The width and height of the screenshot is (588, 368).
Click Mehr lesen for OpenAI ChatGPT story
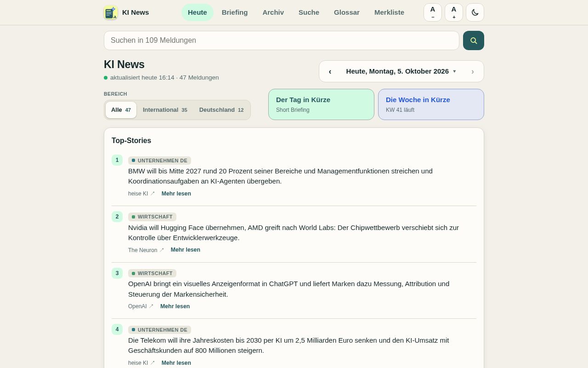(175, 306)
